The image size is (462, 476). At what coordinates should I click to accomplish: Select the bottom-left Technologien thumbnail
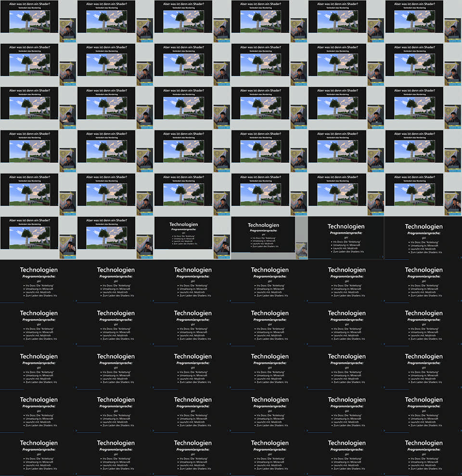[x=38, y=454]
